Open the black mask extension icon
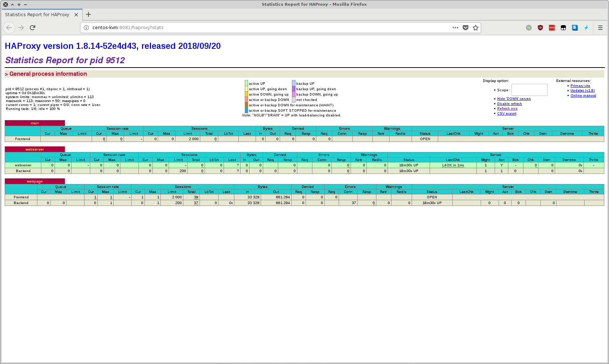Image resolution: width=609 pixels, height=364 pixels. (563, 28)
